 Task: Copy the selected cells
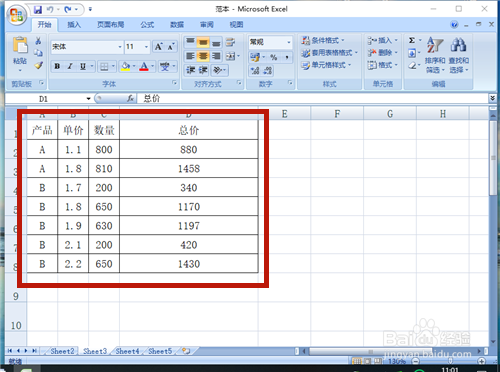pos(38,53)
